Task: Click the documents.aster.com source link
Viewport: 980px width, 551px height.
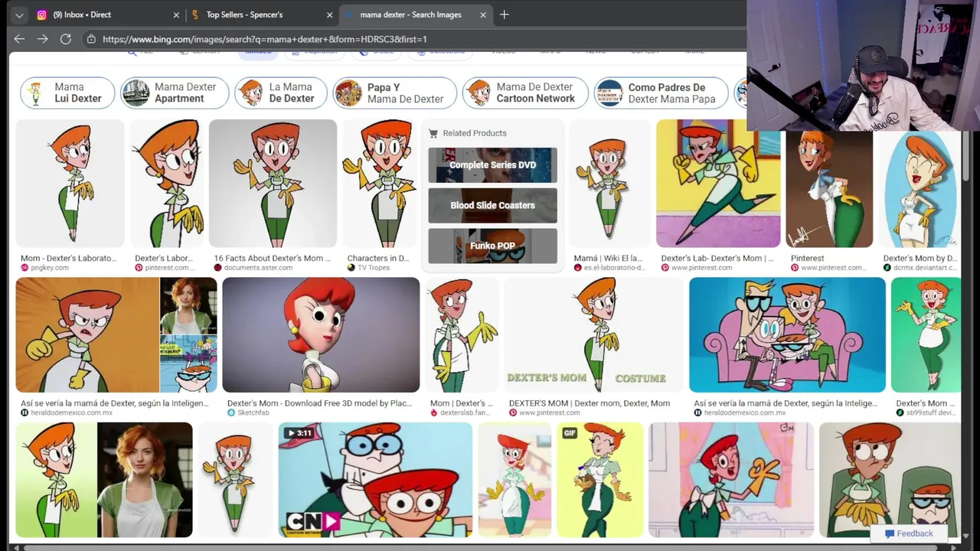Action: point(258,268)
